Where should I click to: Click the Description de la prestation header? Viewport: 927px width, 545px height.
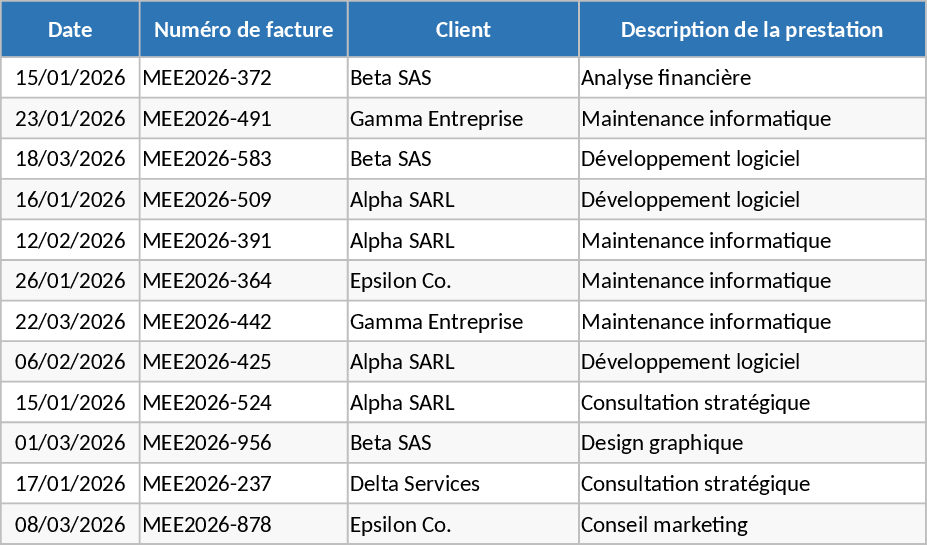coord(751,29)
